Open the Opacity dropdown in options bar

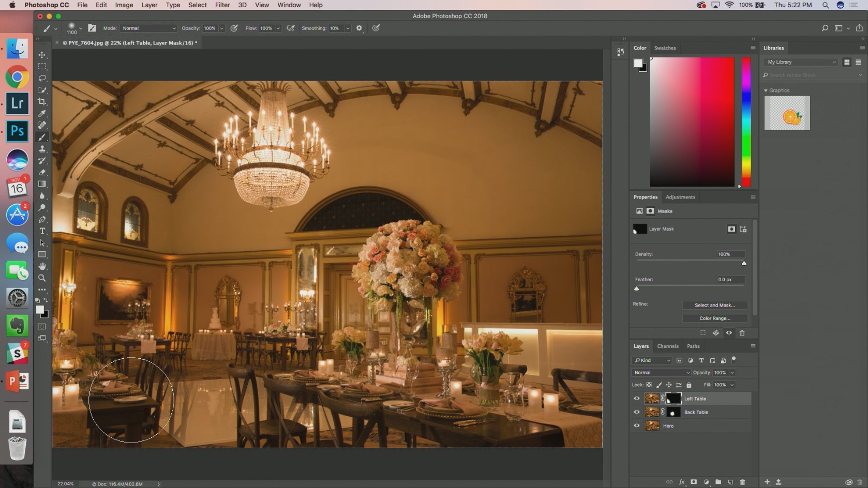222,28
